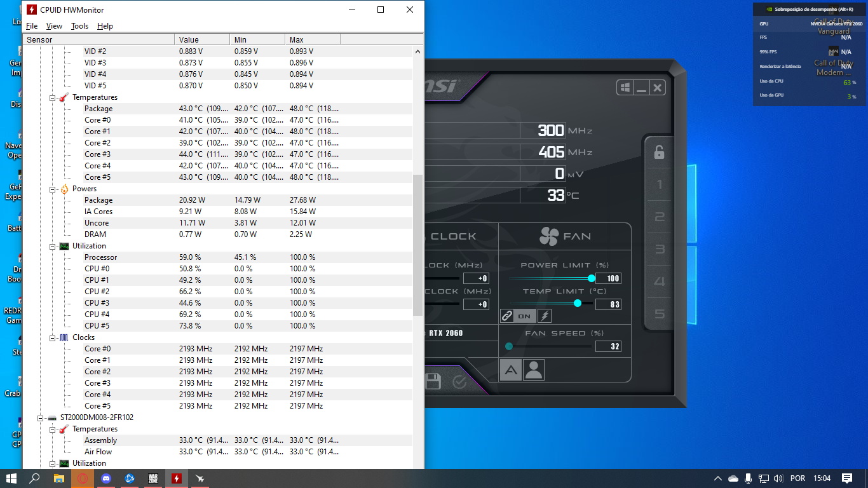868x488 pixels.
Task: Select profile slot 1 in MSI Afterburner
Action: tap(660, 185)
